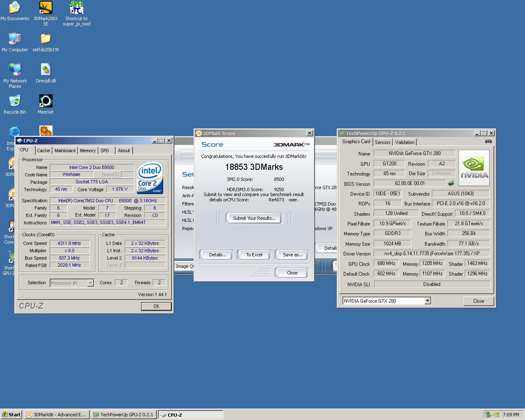Viewport: 525px width, 420px height.
Task: Select the Graphics Card tab in GPU-Z
Action: tap(356, 142)
